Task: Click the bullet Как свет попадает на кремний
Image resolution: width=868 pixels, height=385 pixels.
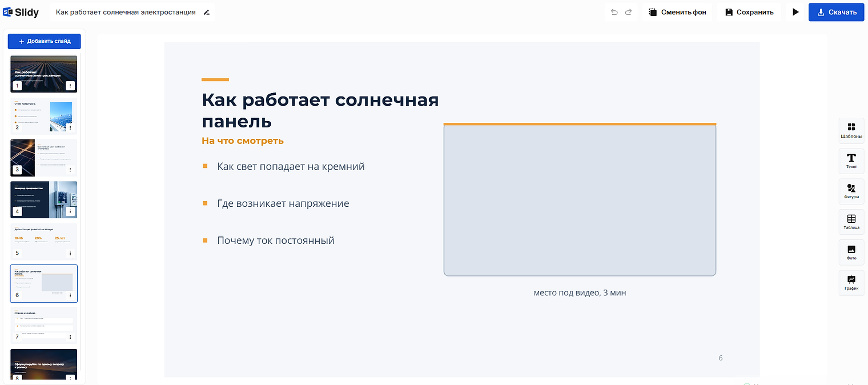Action: coord(291,166)
